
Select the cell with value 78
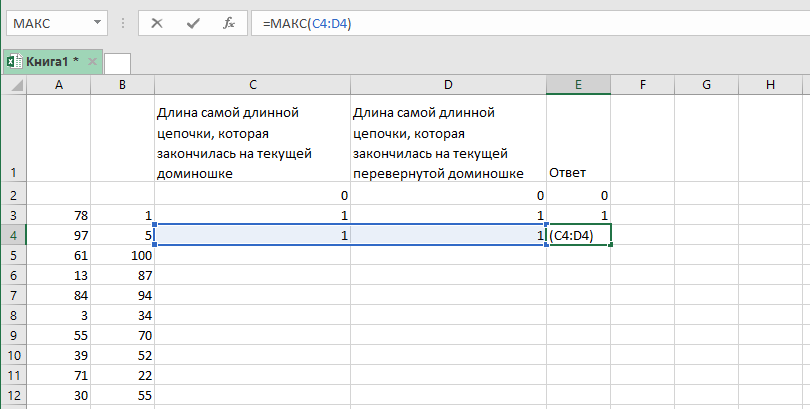click(60, 215)
